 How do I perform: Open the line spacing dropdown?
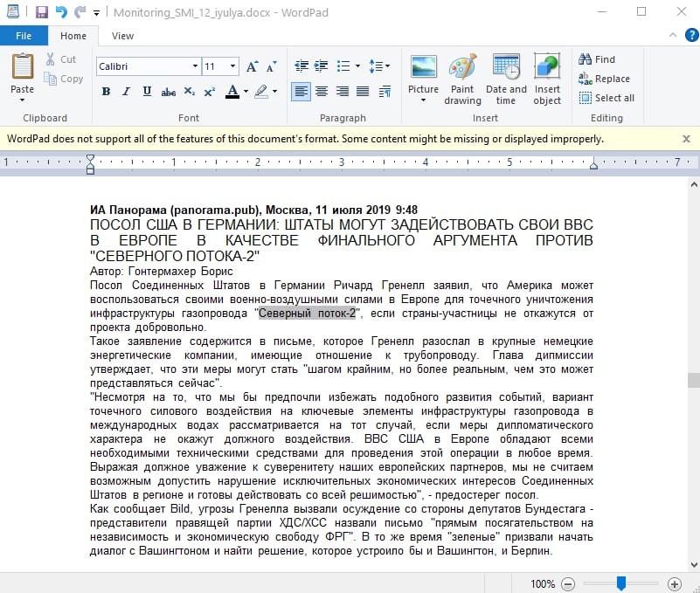click(379, 66)
